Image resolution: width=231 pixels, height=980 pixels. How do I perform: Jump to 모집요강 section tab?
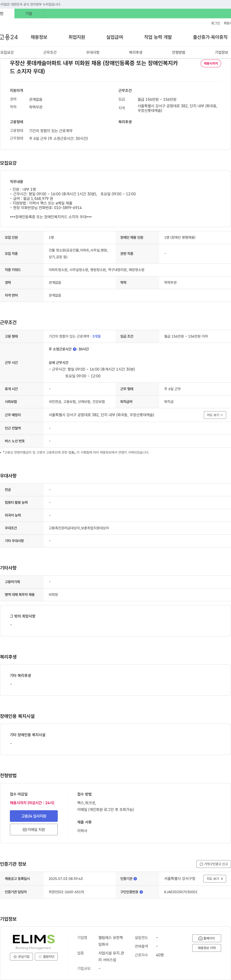(x=7, y=52)
